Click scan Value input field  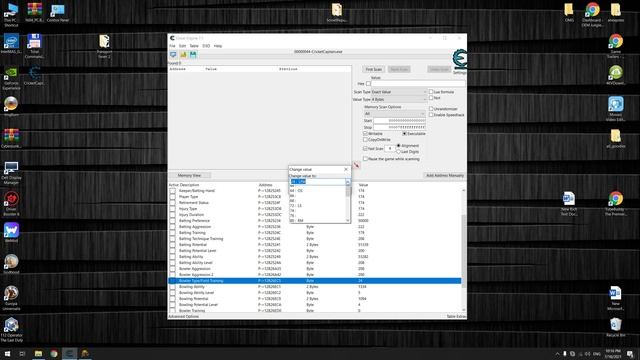tap(418, 84)
